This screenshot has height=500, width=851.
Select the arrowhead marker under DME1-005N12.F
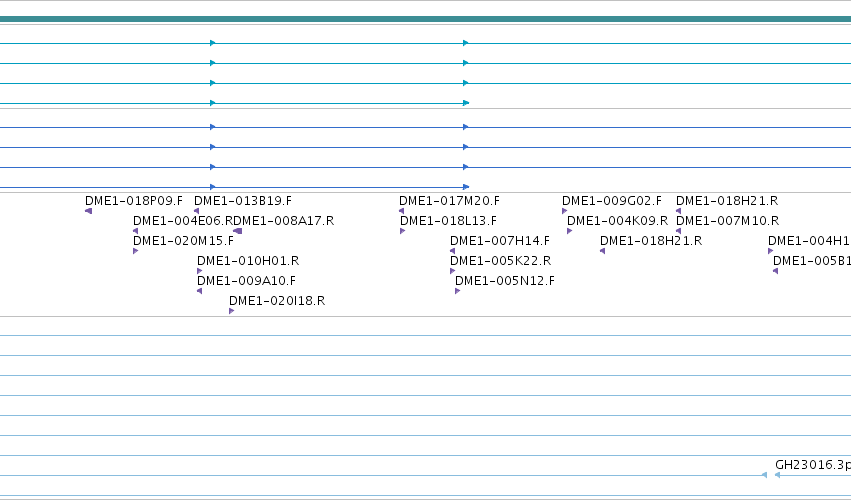458,291
